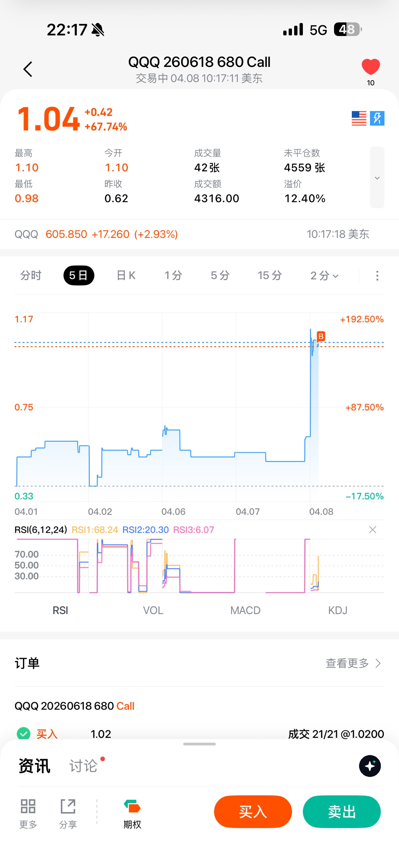Tap the US flag market icon
This screenshot has height=868, width=399.
point(358,118)
